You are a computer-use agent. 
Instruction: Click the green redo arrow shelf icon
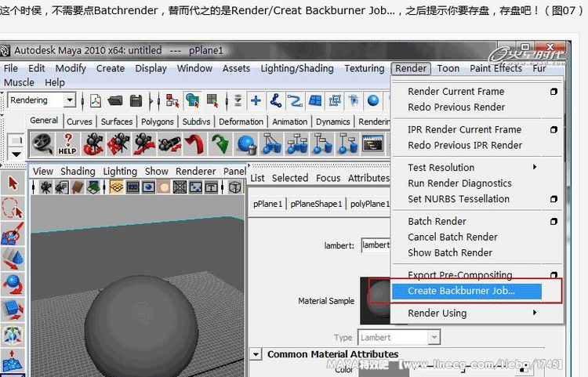coord(220,144)
